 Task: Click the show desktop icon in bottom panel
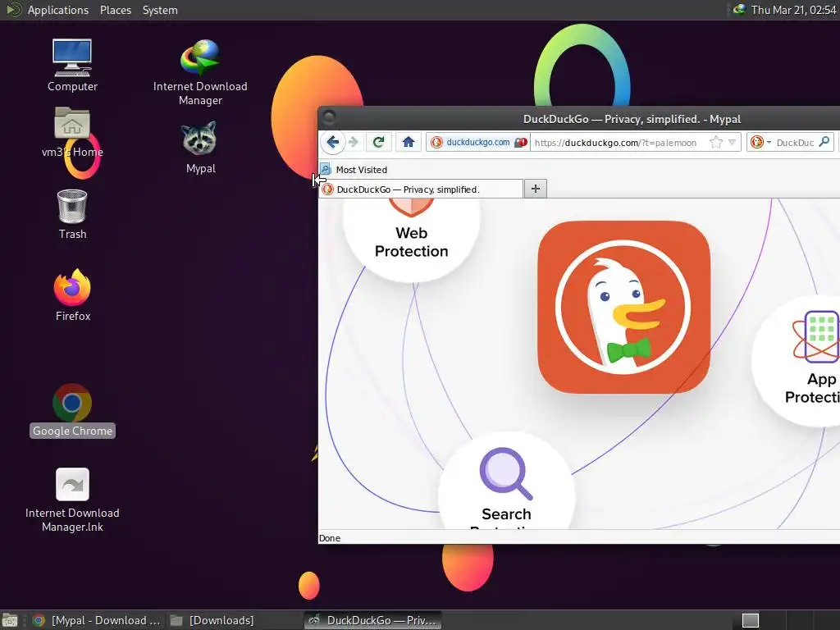coord(10,620)
